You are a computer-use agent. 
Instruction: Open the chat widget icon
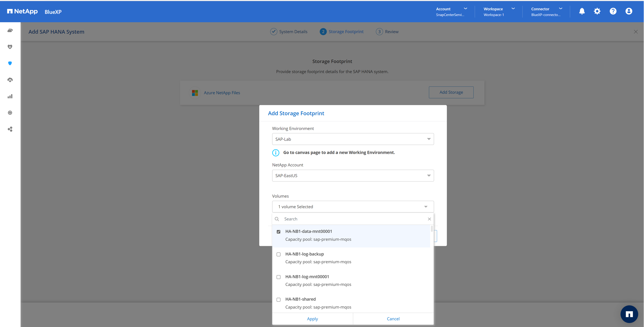(629, 314)
